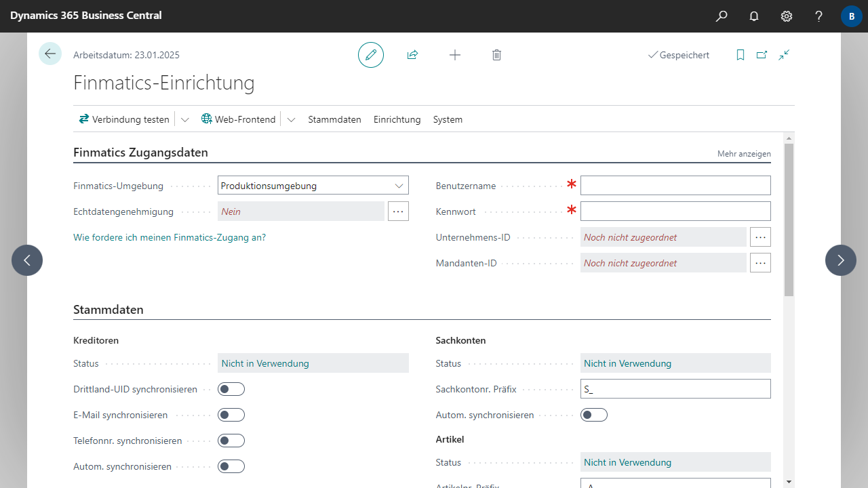Expand dropdown arrow next to Web-Frontend
The width and height of the screenshot is (868, 488).
292,119
